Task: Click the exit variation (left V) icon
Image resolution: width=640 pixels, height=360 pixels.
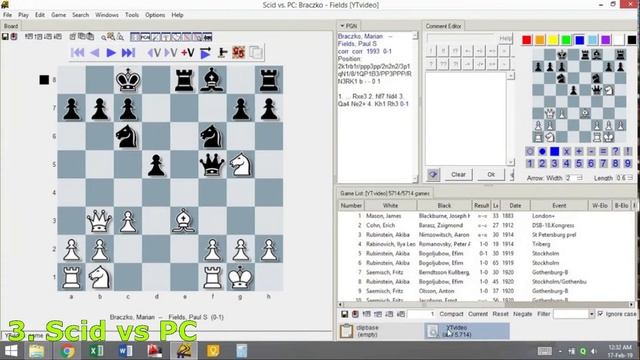Action: (154, 52)
